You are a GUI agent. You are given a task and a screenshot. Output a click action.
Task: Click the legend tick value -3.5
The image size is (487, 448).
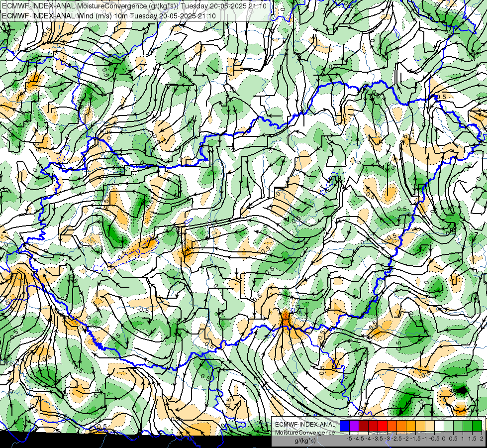tap(378, 439)
